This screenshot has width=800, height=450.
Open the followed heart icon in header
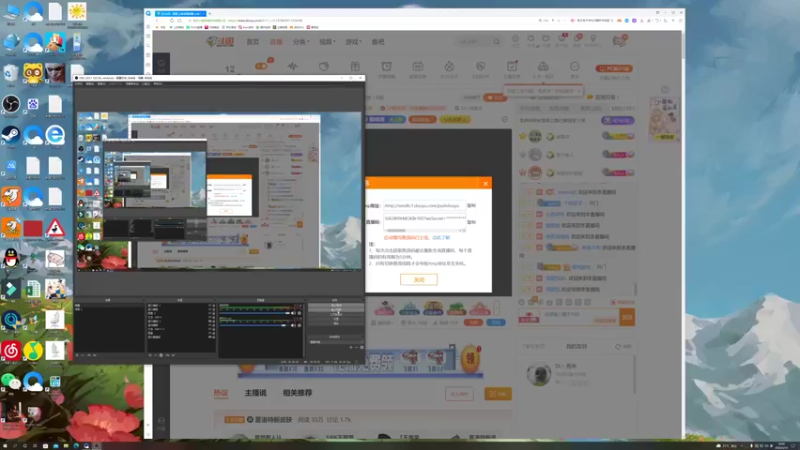531,39
